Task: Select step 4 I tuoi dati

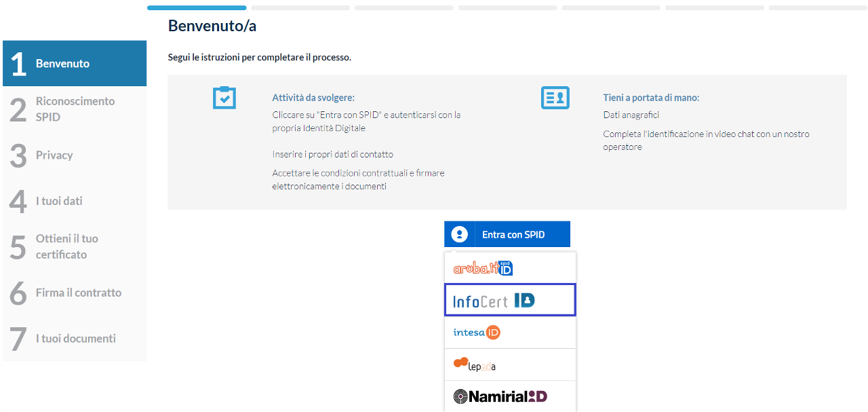Action: [x=75, y=201]
